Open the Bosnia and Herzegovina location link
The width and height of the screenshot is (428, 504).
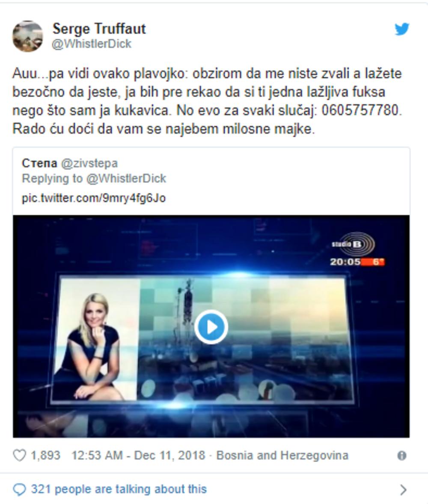(x=282, y=456)
